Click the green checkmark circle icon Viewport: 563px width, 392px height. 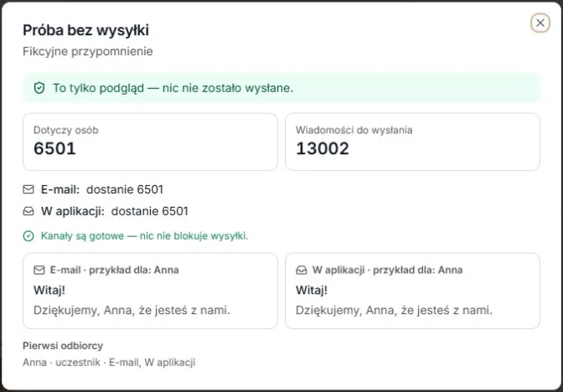(x=28, y=236)
